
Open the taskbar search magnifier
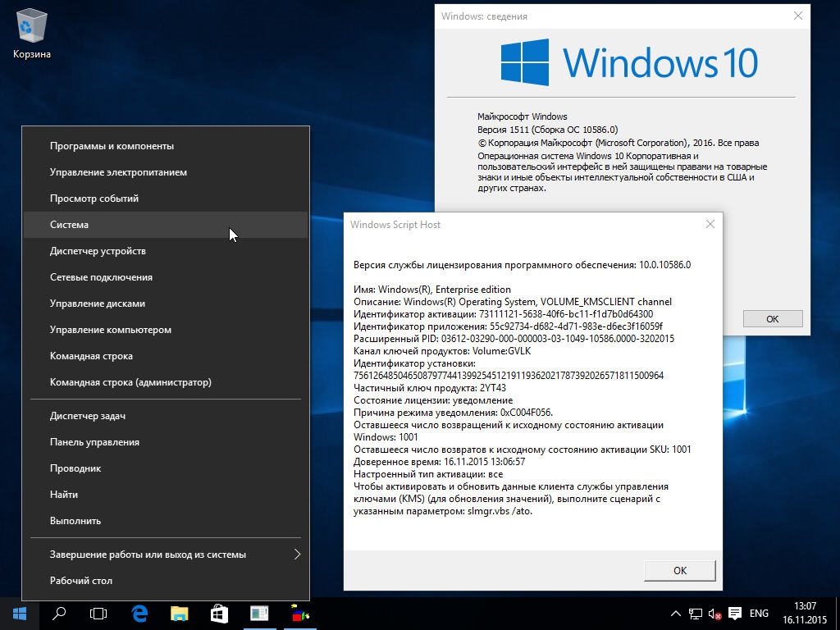[x=59, y=614]
